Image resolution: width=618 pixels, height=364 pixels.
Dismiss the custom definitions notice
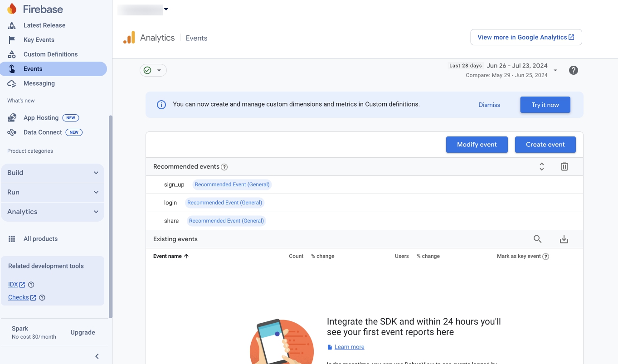(489, 105)
